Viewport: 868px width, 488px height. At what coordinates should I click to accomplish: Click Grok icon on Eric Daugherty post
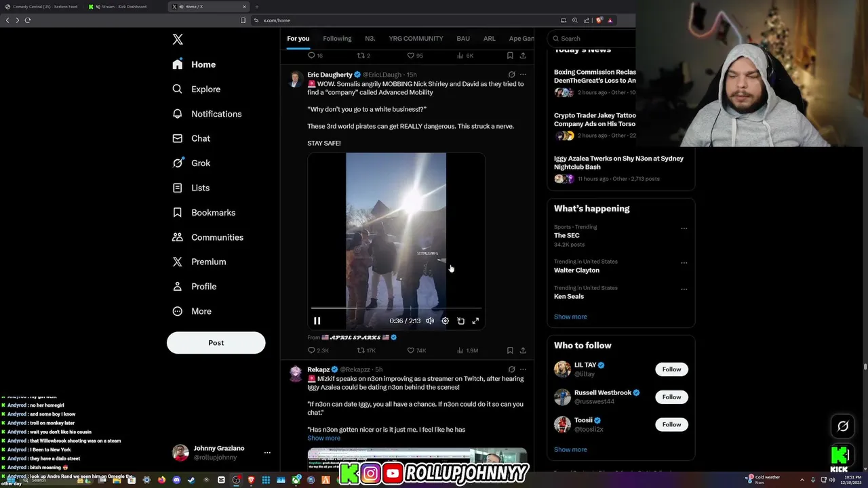click(x=511, y=75)
